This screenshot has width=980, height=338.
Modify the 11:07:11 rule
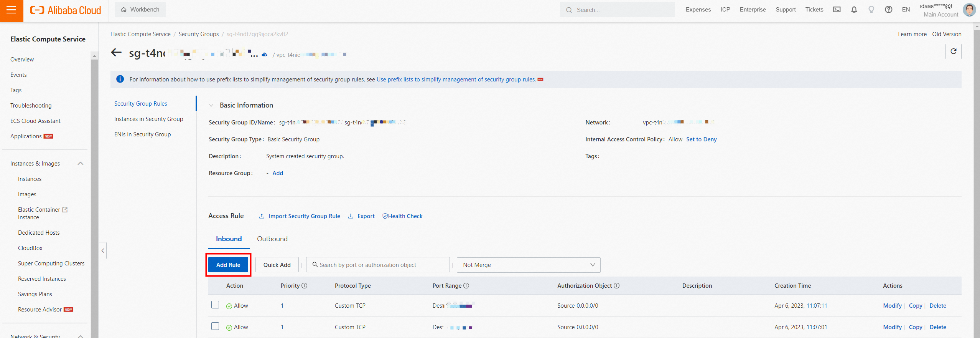(893, 306)
